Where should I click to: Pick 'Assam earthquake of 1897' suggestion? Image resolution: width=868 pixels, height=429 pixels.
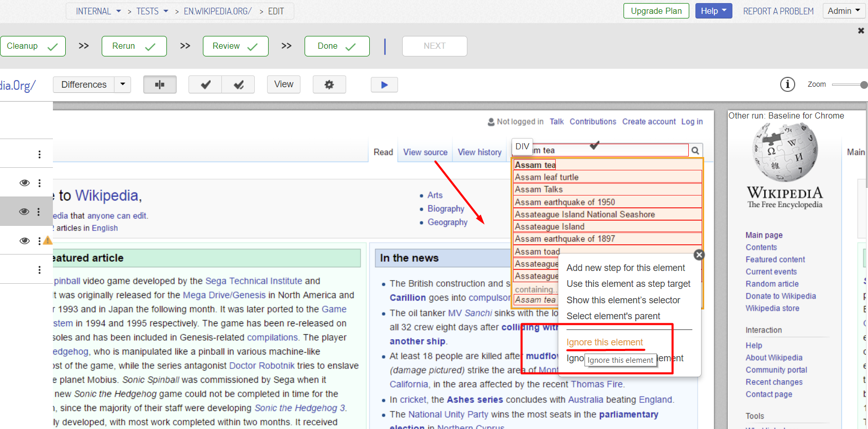pos(608,239)
